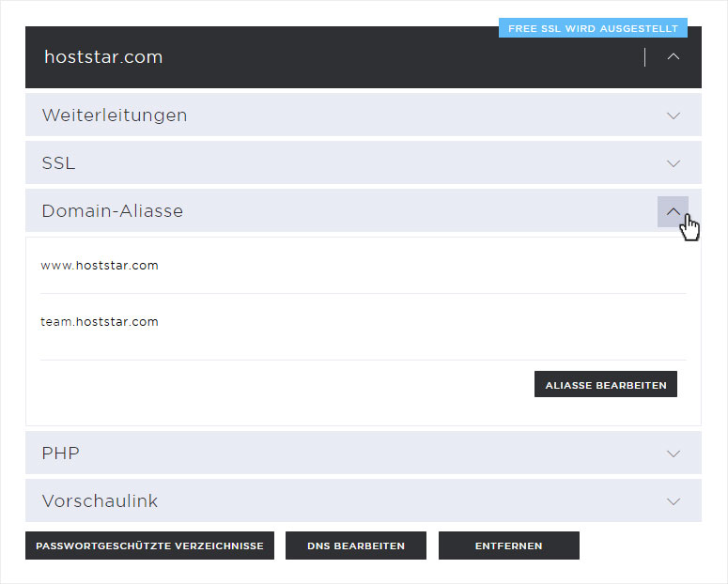Select the team.hoststar.com alias entry
This screenshot has width=728, height=584.
click(x=100, y=321)
